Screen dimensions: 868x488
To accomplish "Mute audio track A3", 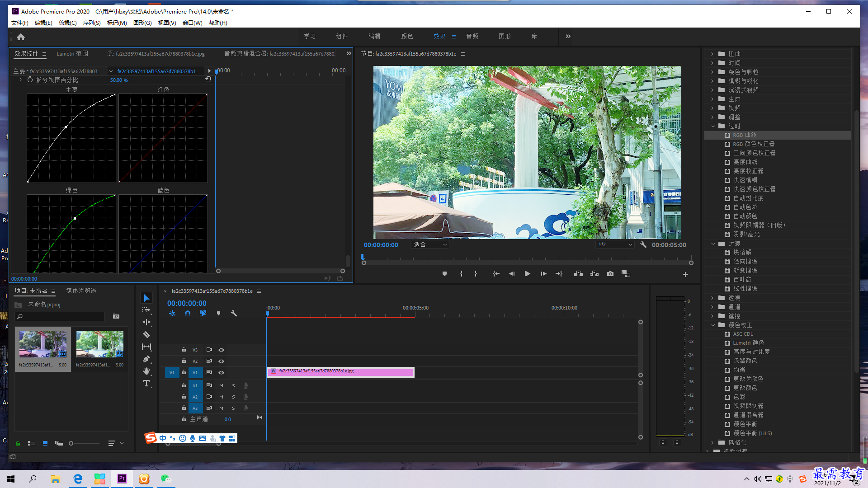I will 221,408.
